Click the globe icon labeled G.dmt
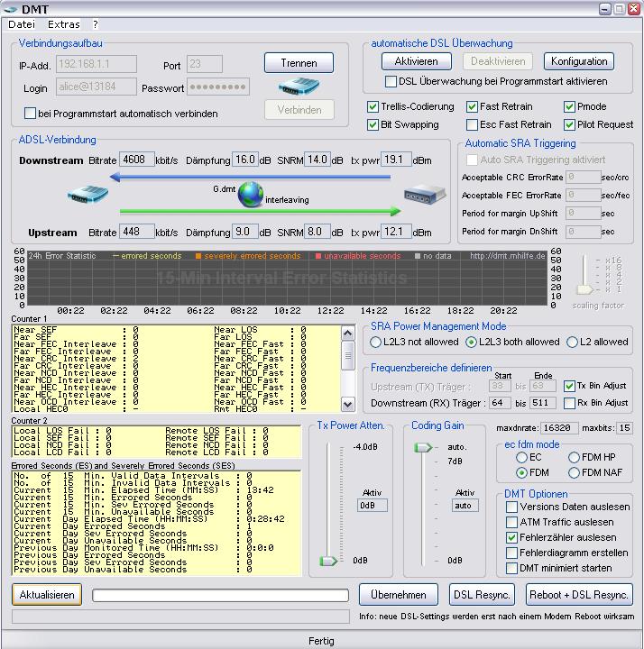 251,194
